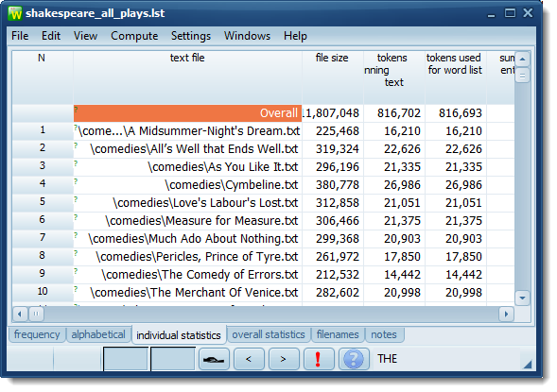Screen dimensions: 557x392
Task: Select the orange Overall row cell
Action: click(187, 113)
